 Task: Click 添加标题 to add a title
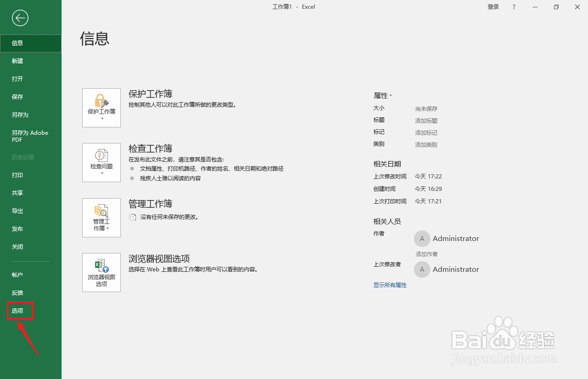click(426, 120)
